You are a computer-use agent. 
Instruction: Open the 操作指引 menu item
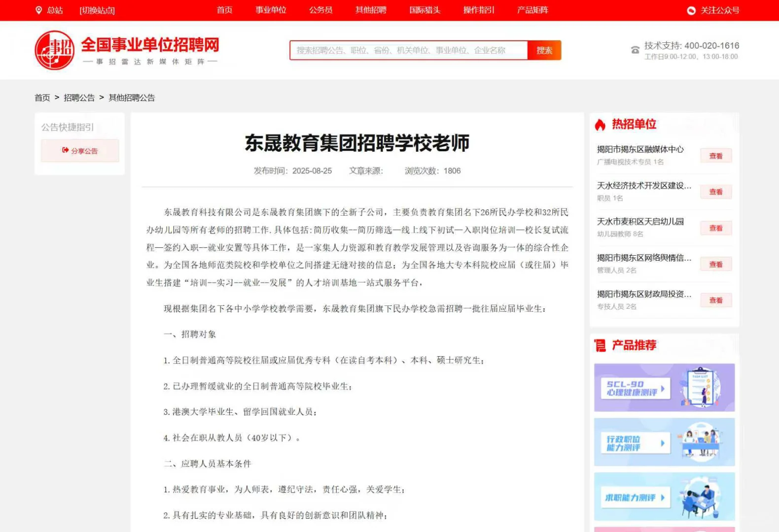(479, 10)
